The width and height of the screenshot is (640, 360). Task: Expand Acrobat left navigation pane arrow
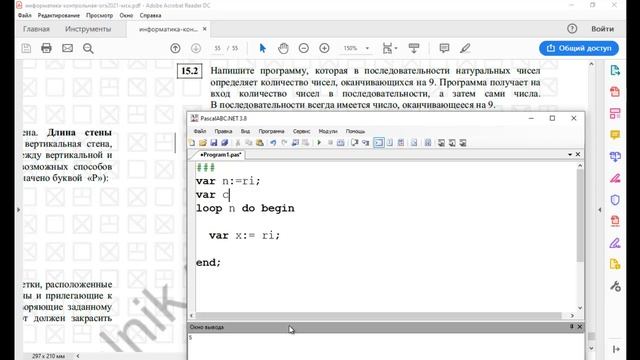point(18,210)
